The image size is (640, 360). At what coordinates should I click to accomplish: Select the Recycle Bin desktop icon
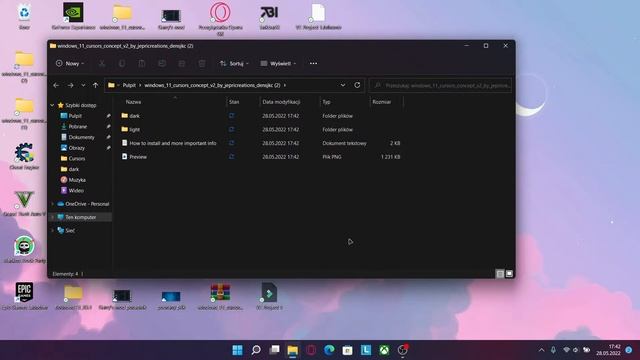[24, 16]
